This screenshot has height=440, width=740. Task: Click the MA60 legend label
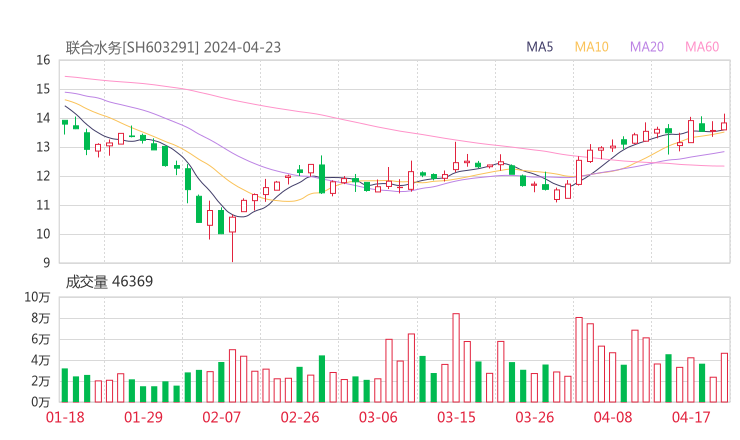pos(702,47)
